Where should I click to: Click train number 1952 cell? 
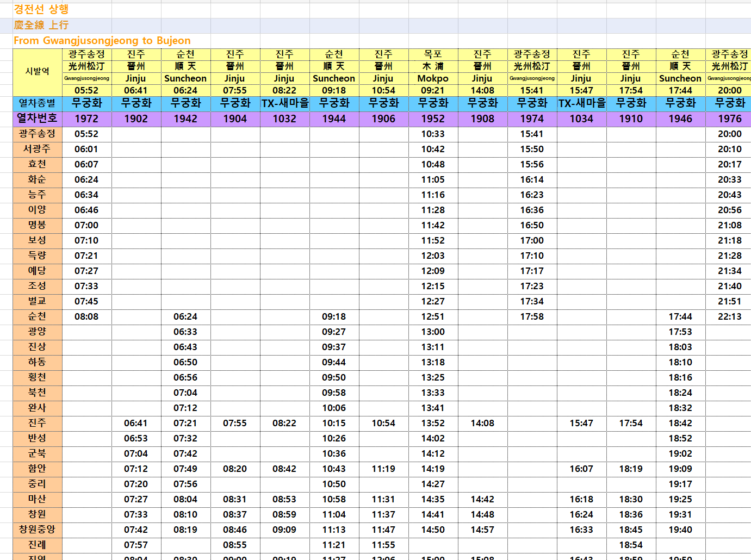pyautogui.click(x=433, y=119)
